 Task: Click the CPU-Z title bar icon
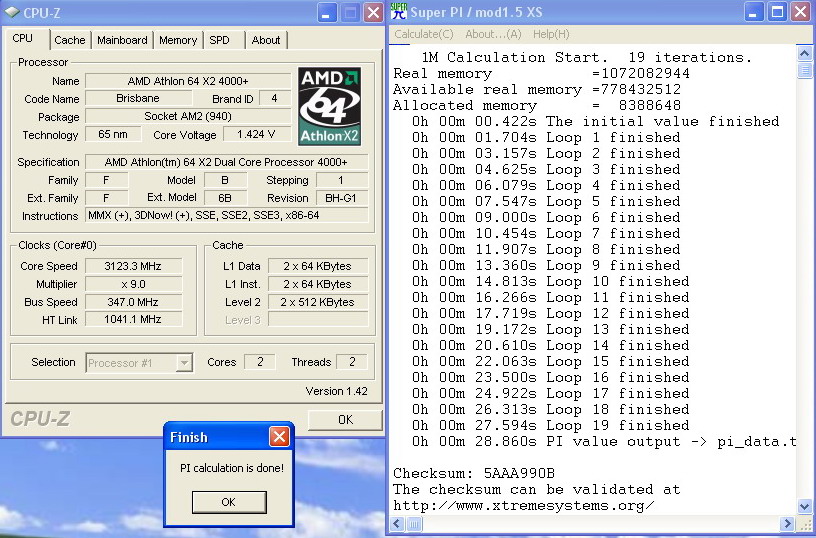pyautogui.click(x=12, y=11)
